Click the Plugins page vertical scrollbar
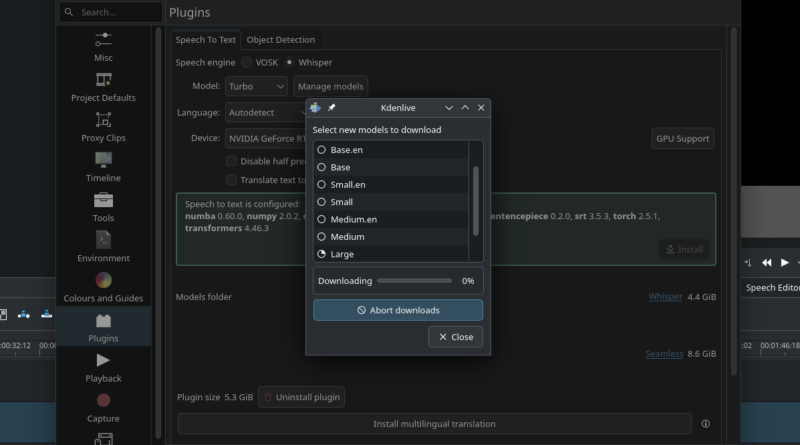Screen dimensions: 800x445 734,202
